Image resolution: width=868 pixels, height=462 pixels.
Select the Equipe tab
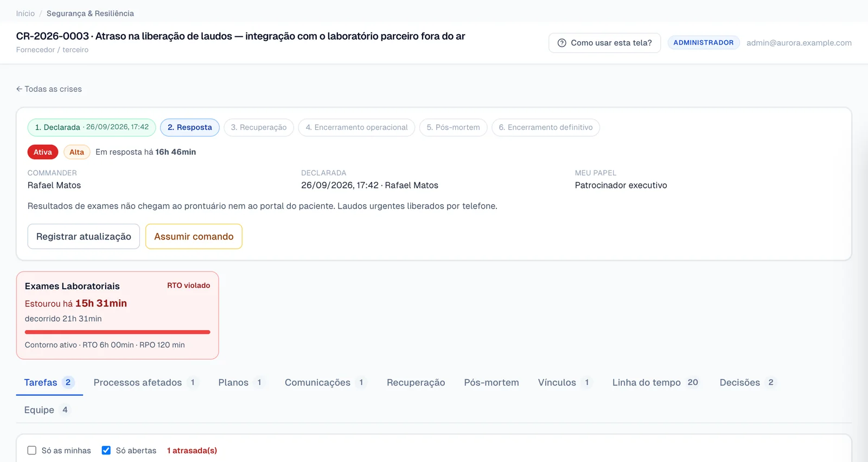point(47,410)
